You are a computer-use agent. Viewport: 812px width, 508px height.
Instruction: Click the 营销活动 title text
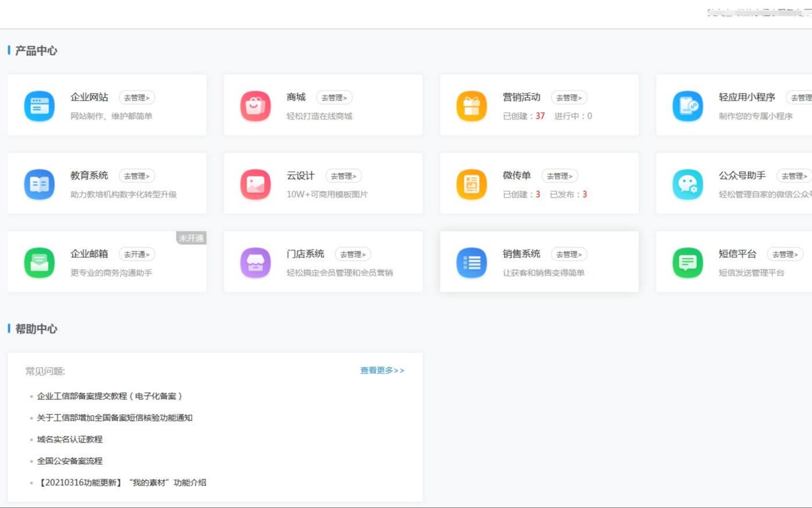(522, 97)
